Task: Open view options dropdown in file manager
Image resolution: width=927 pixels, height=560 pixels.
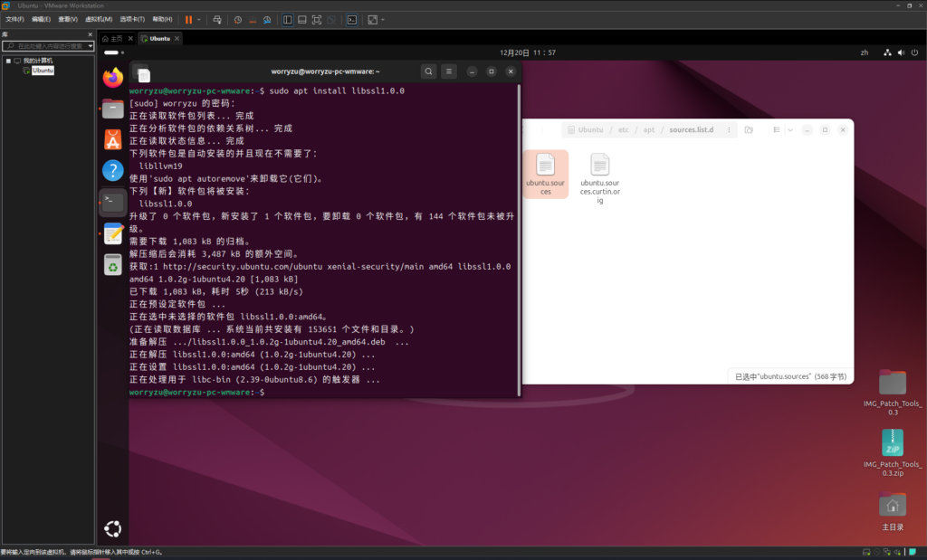Action: [790, 130]
